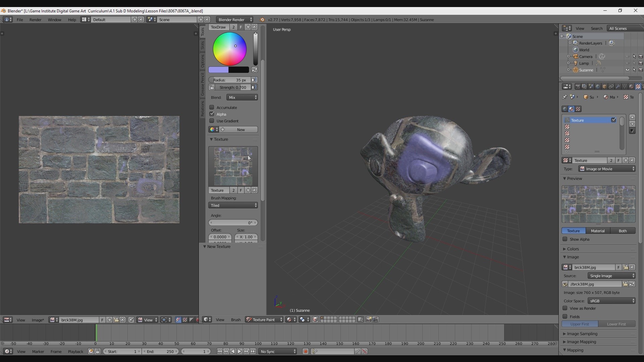The image size is (644, 362).
Task: Pin image icon in UV editor header
Action: click(x=131, y=320)
